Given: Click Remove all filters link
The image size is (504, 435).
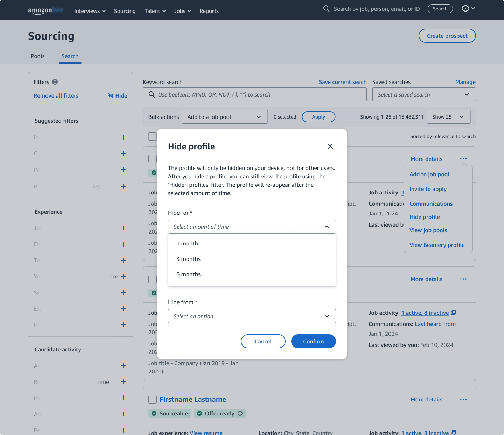Looking at the screenshot, I should [x=56, y=95].
